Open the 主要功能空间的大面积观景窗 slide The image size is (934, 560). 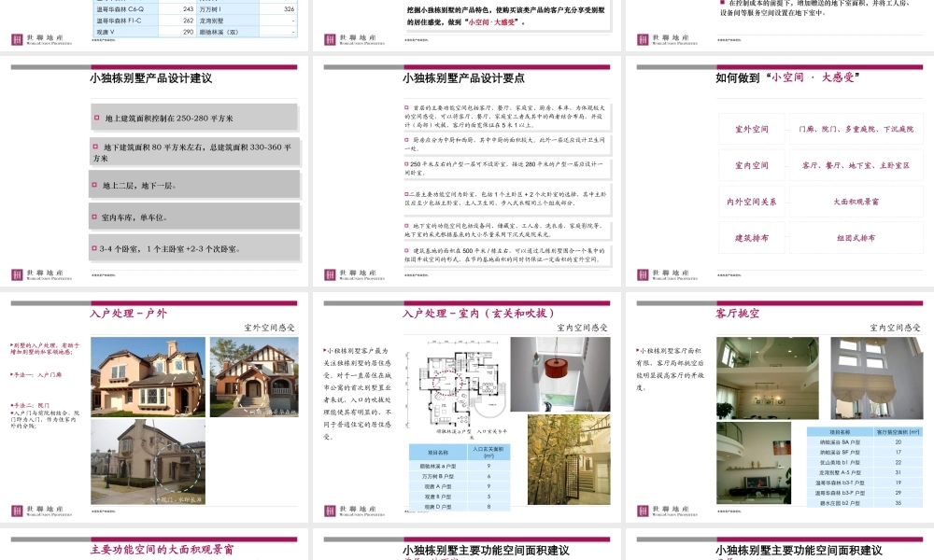click(x=154, y=544)
